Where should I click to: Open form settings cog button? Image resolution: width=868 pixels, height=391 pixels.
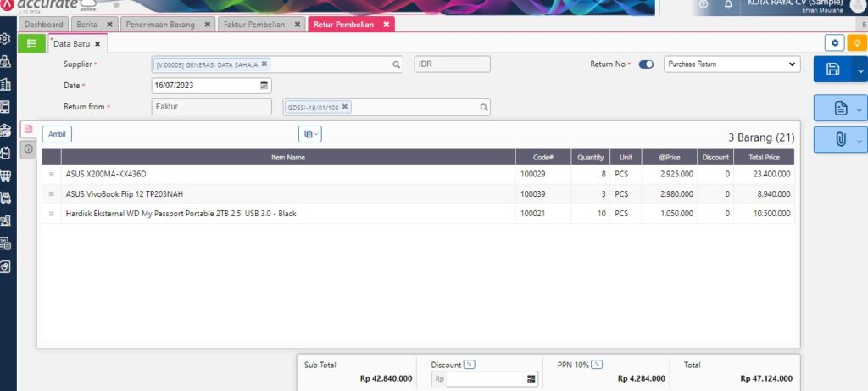(835, 42)
